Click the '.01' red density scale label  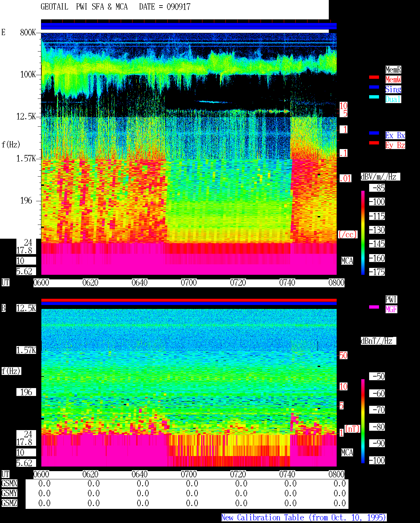[x=345, y=179]
